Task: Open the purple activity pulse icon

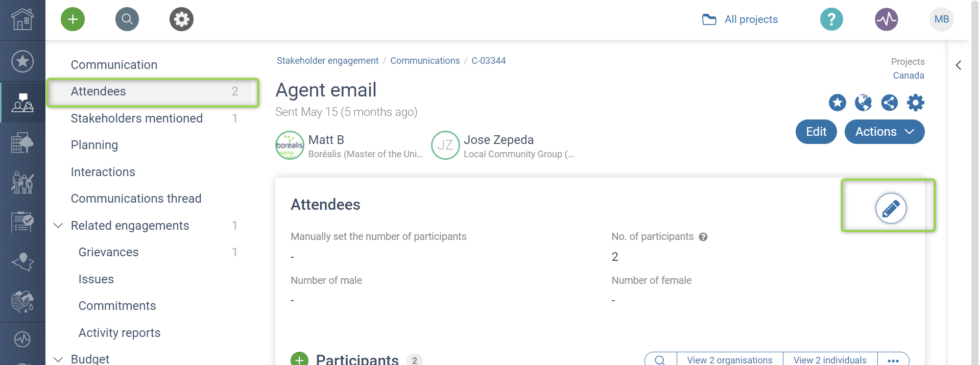Action: [x=887, y=19]
